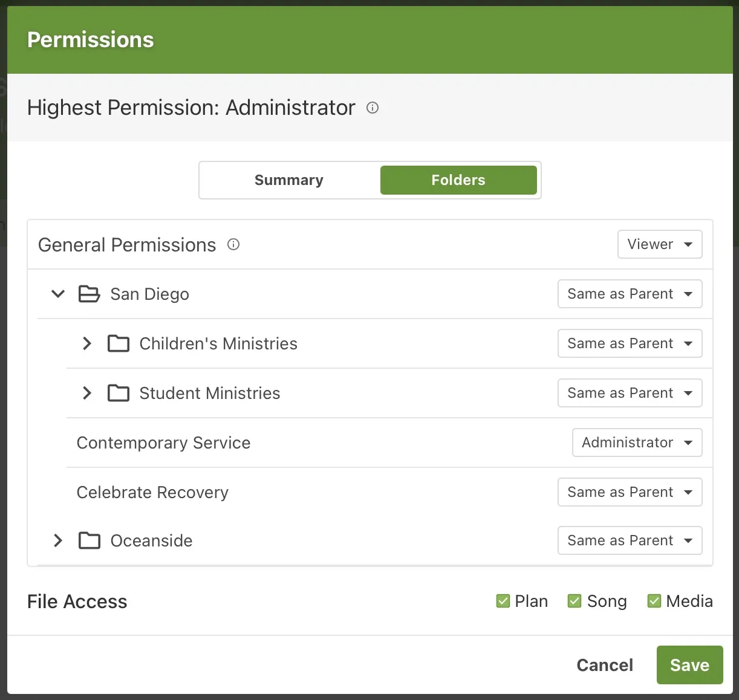The width and height of the screenshot is (739, 700).
Task: Click the Children's Ministries folder icon
Action: pos(119,343)
